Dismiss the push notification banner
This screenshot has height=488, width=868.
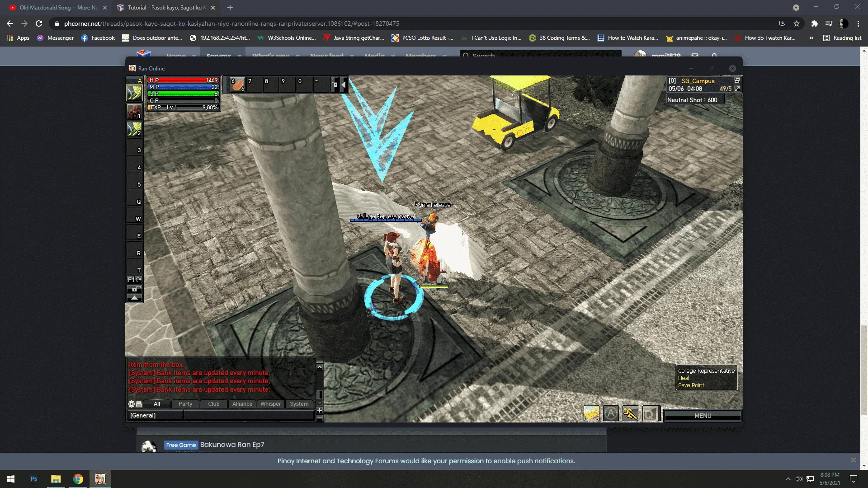[x=853, y=460]
